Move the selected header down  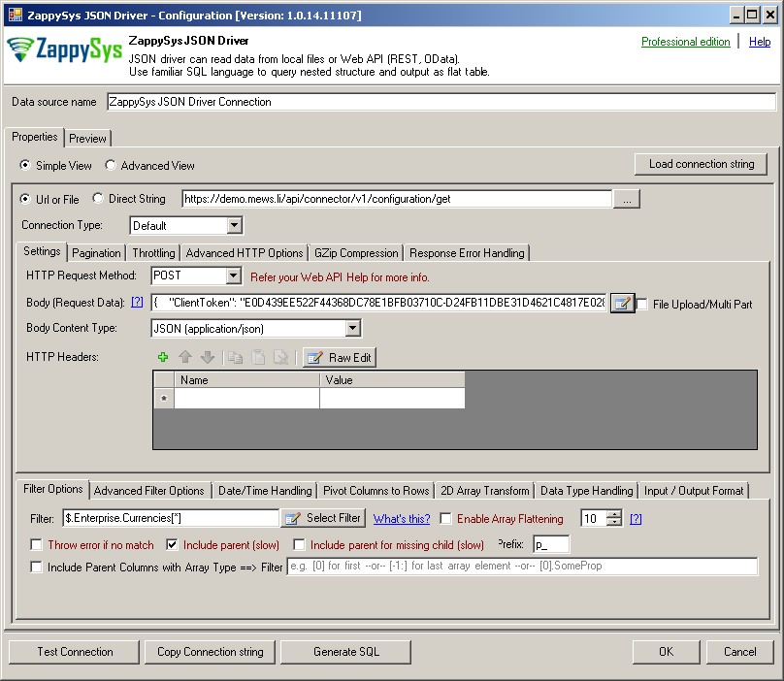coord(208,357)
